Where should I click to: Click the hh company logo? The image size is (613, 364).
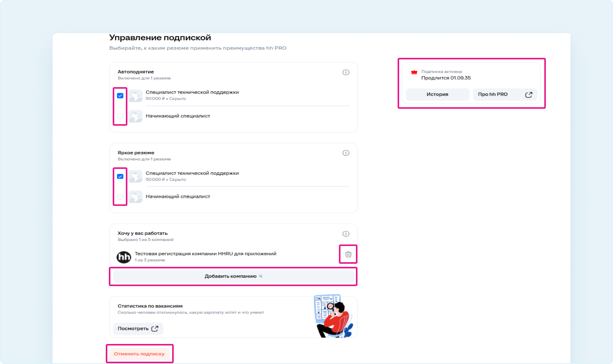124,257
